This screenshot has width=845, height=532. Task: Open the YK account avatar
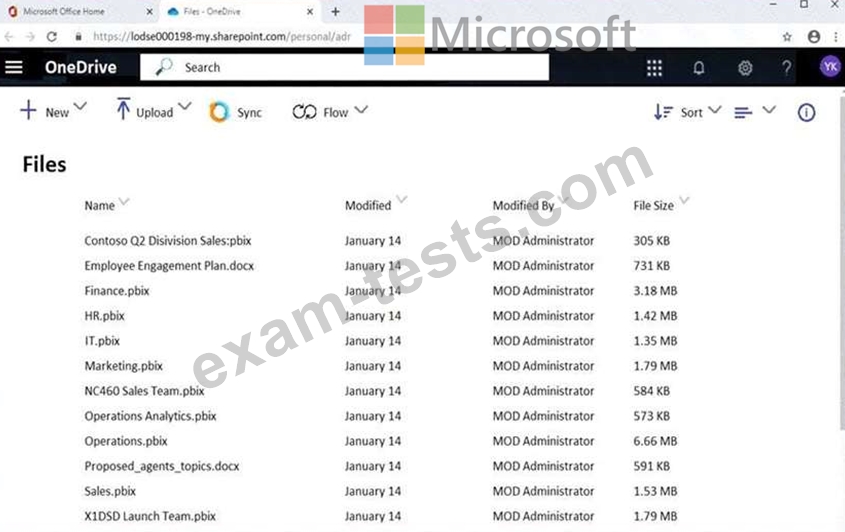pos(830,67)
